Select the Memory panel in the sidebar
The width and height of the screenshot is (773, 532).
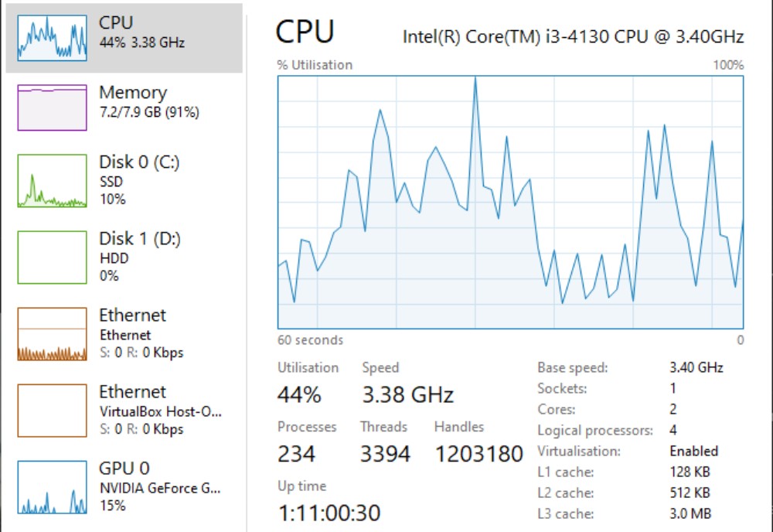[x=131, y=102]
